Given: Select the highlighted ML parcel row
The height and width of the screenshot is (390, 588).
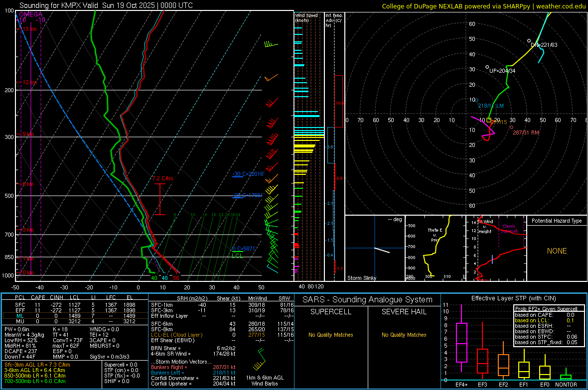Looking at the screenshot, I should (75, 316).
